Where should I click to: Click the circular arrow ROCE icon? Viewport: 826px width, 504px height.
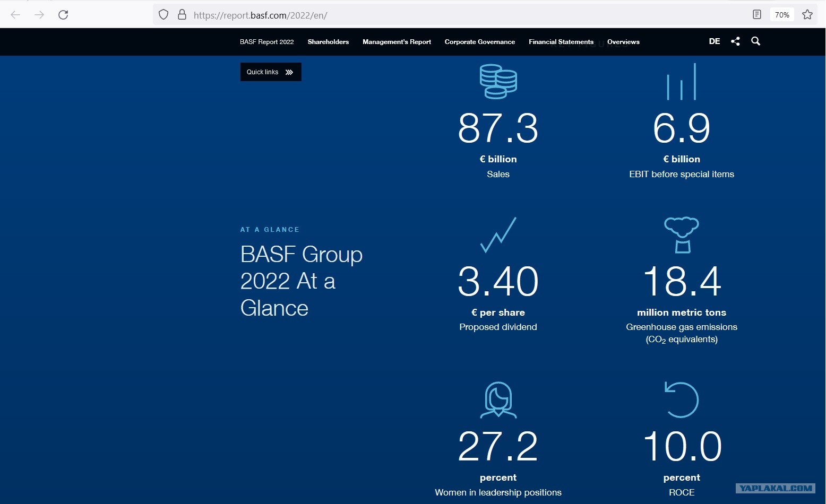682,399
